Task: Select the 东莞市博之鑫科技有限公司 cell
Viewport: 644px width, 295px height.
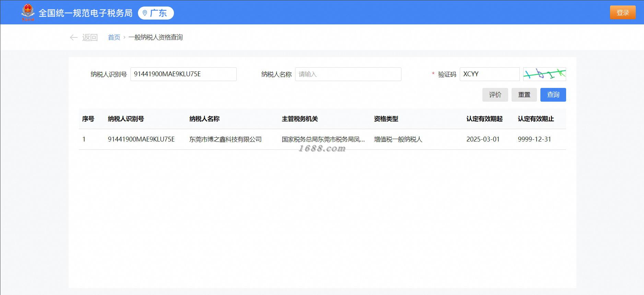Action: [x=225, y=139]
